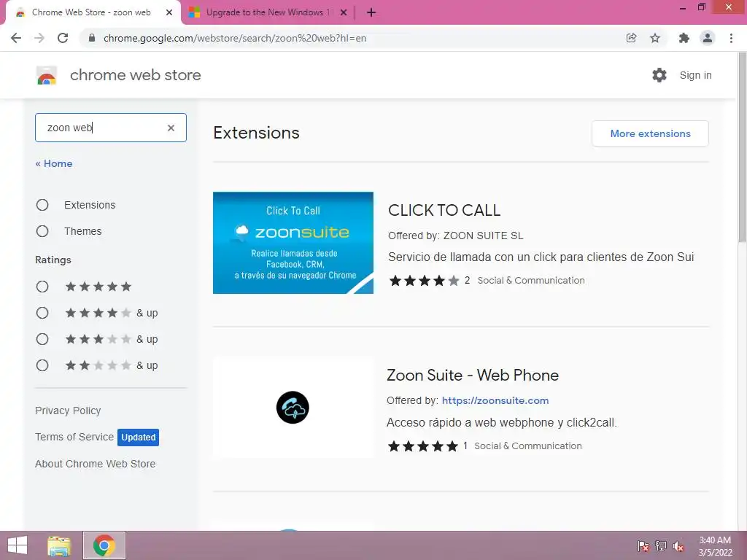This screenshot has height=560, width=747.
Task: Open the Click To Call zoonsuite thumbnail
Action: 293,243
